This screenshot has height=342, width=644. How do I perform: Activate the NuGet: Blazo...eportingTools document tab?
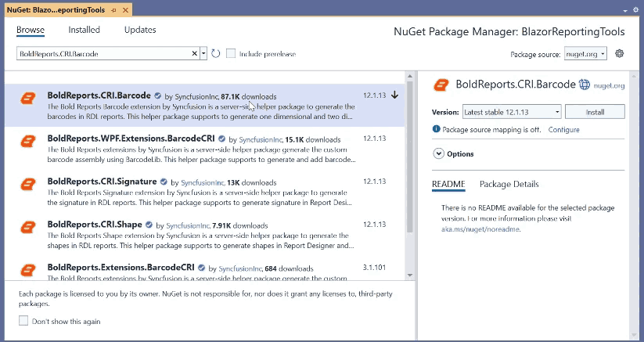pos(56,10)
